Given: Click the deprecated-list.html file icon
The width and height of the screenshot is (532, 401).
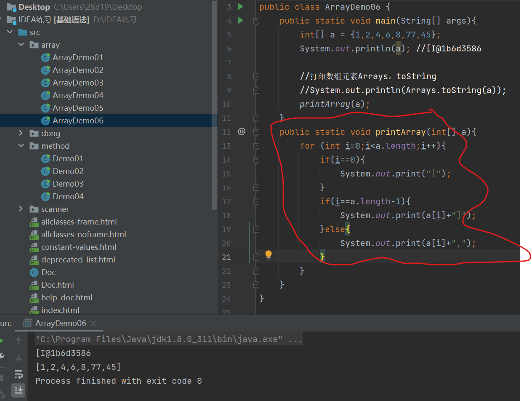Looking at the screenshot, I should pos(34,260).
